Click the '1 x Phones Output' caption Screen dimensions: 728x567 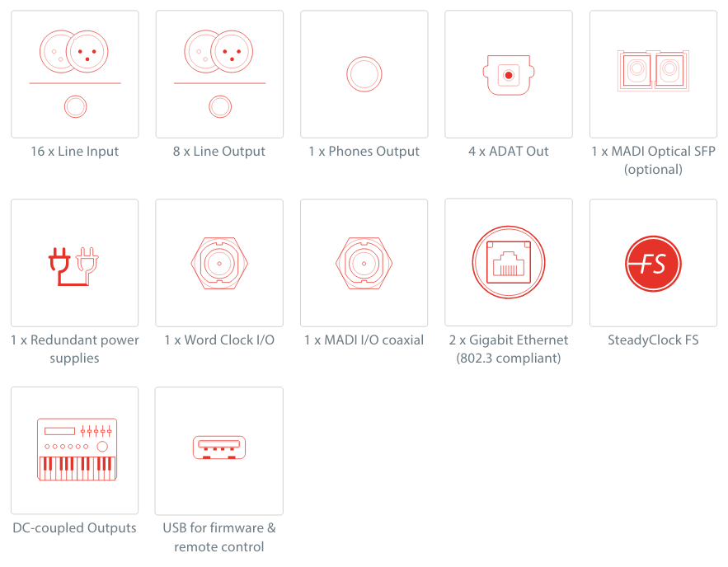pos(364,152)
